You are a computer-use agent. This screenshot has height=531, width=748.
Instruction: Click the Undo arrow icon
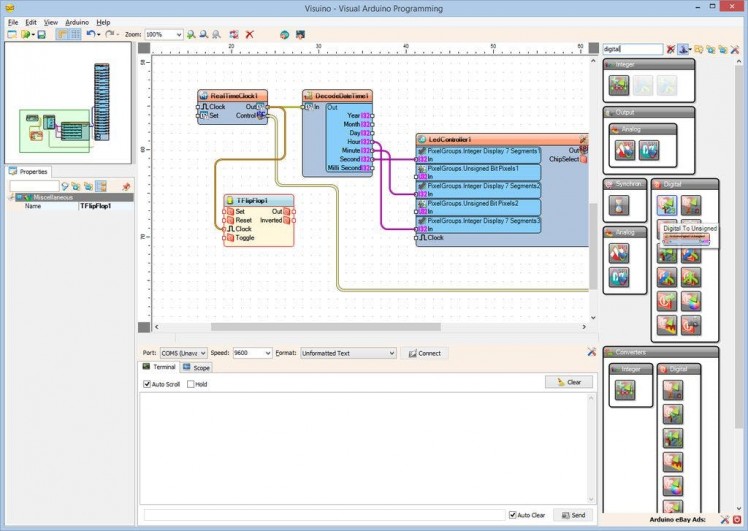click(90, 34)
